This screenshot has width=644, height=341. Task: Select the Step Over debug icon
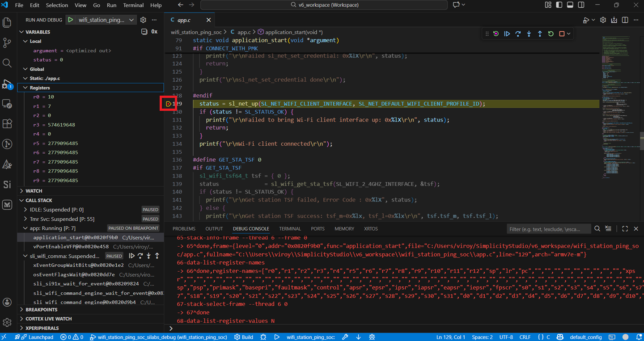point(518,34)
